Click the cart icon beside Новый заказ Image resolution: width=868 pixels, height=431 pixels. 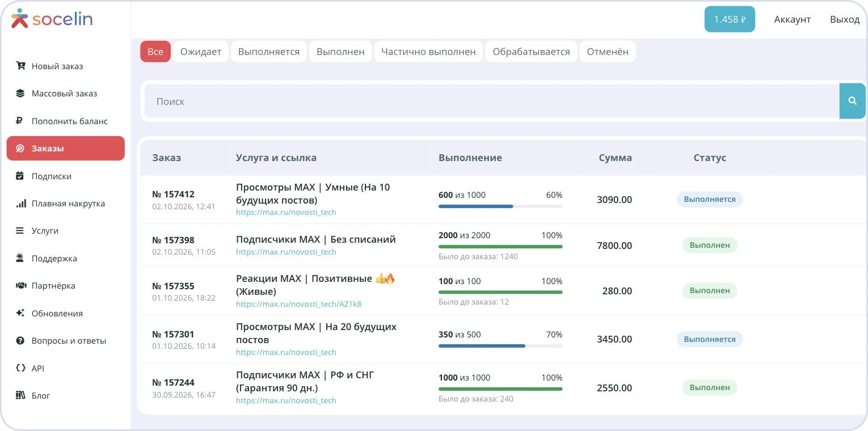click(20, 66)
